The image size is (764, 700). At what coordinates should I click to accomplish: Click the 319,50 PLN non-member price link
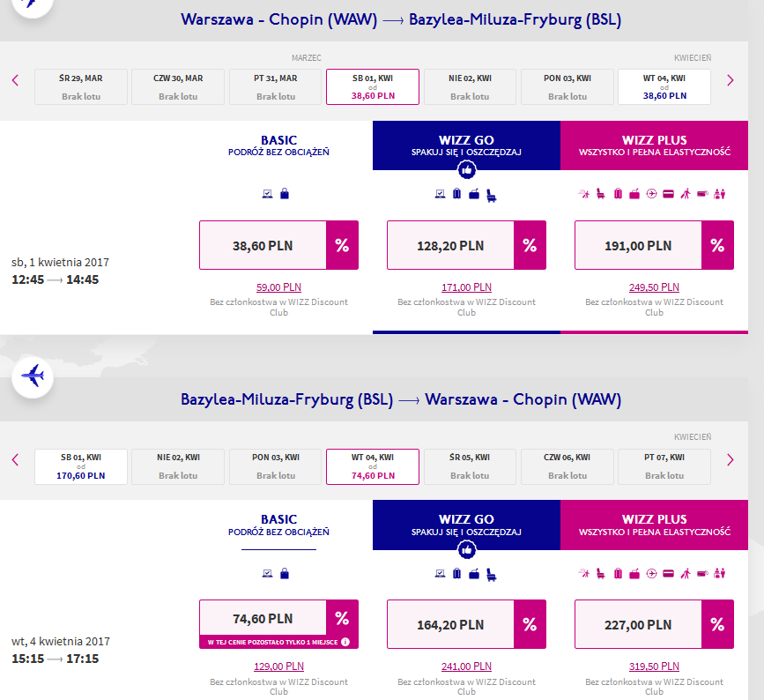654,666
